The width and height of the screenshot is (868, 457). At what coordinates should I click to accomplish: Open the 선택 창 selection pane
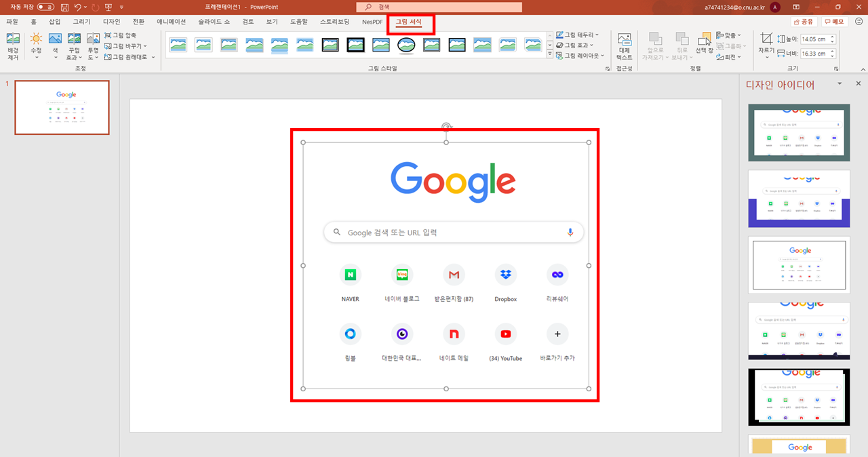[705, 42]
